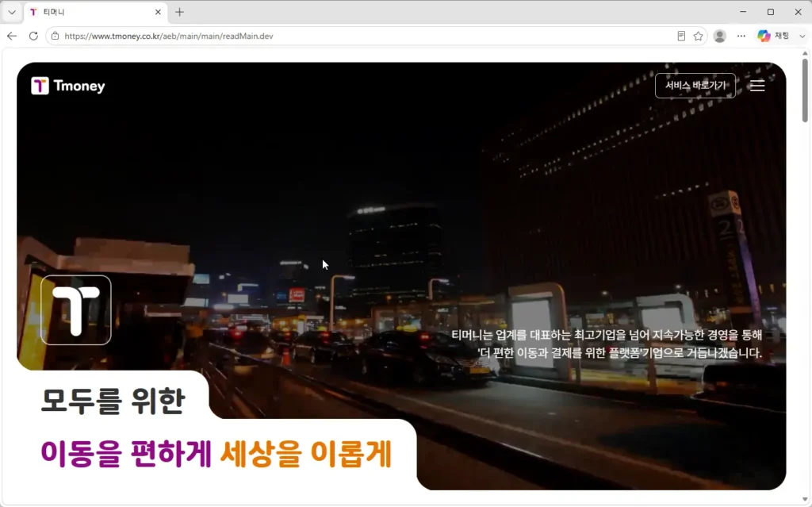Viewport: 812px width, 507px height.
Task: Add page to favorites star
Action: coord(698,36)
